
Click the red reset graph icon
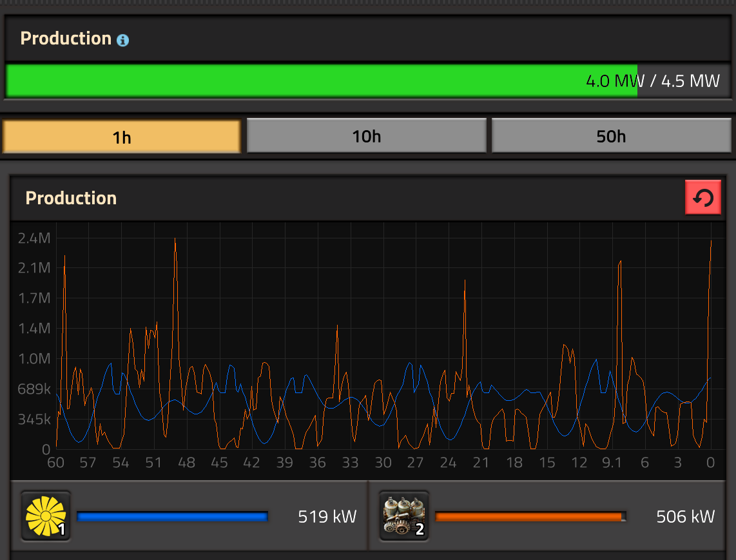703,197
